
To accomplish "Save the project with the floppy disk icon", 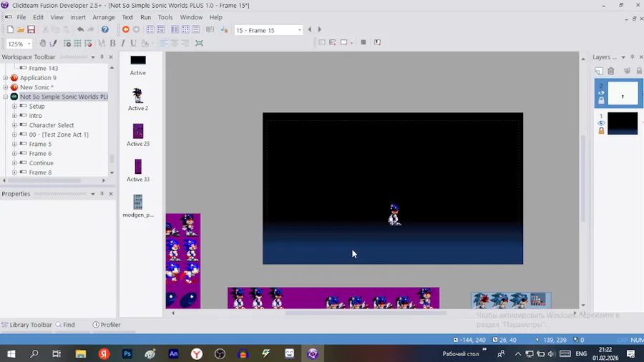I will click(31, 29).
